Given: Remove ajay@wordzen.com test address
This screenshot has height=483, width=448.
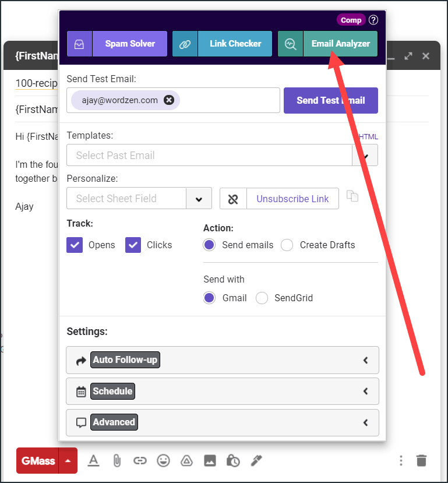Looking at the screenshot, I should click(169, 100).
